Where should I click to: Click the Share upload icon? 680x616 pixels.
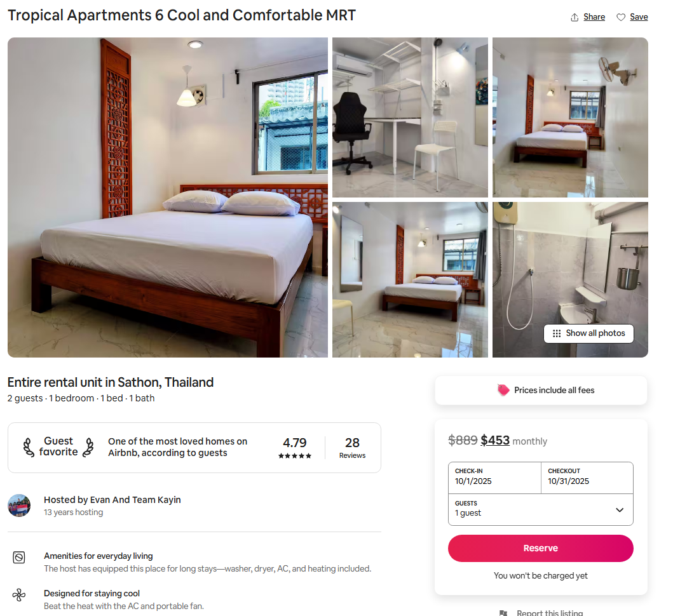575,17
